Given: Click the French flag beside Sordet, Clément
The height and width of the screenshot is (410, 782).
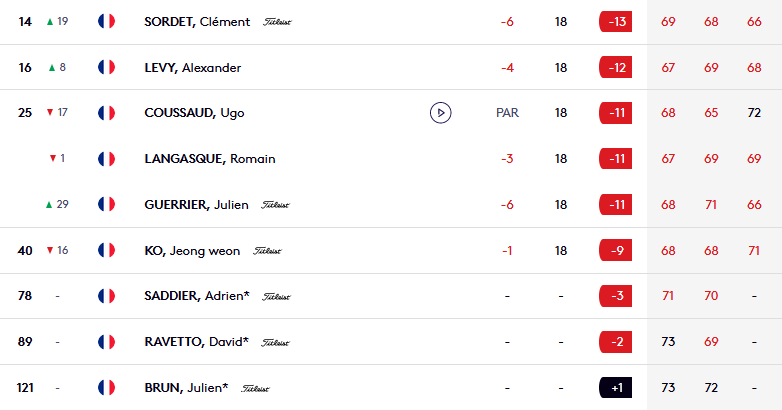Looking at the screenshot, I should click(x=106, y=21).
